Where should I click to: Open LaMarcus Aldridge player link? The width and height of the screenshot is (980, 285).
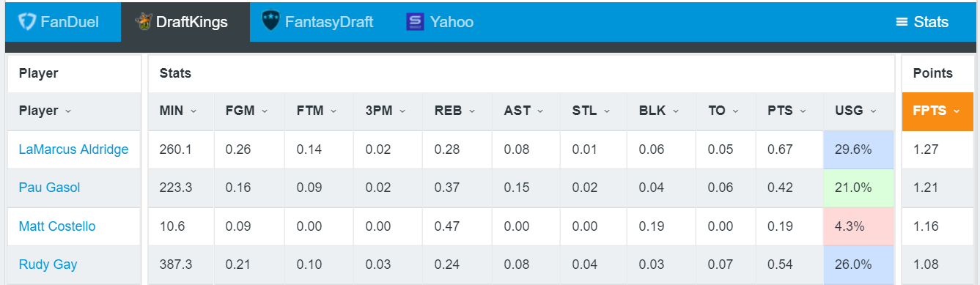coord(73,149)
